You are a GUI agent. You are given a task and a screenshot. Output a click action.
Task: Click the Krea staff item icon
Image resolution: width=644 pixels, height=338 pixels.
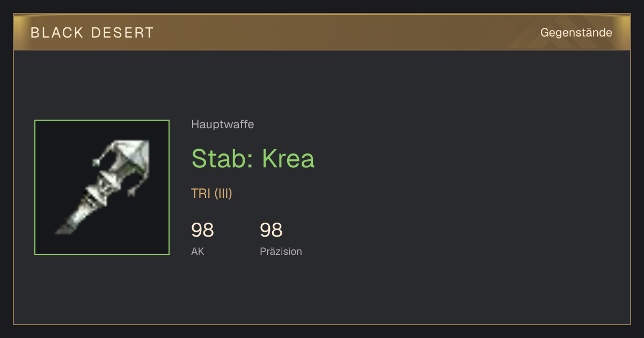click(102, 187)
